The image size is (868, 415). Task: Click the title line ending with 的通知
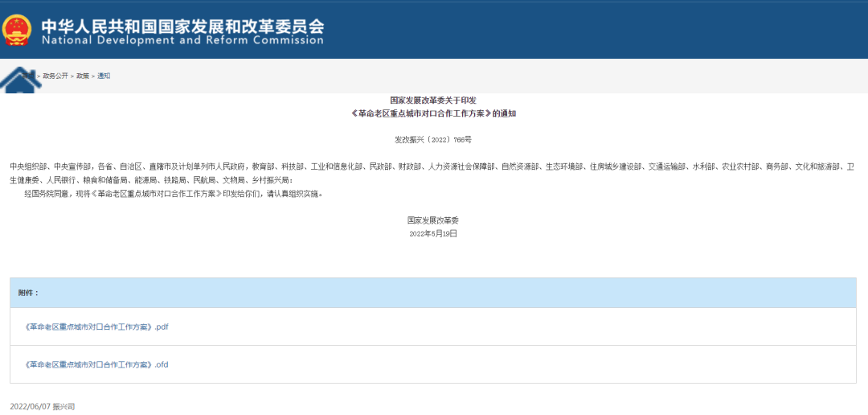tap(433, 113)
